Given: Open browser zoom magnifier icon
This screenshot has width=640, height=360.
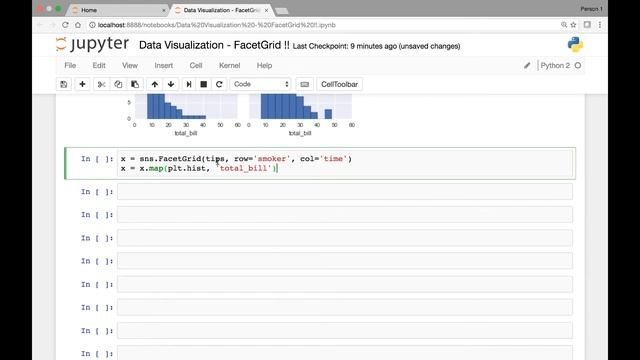Looking at the screenshot, I should 564,25.
